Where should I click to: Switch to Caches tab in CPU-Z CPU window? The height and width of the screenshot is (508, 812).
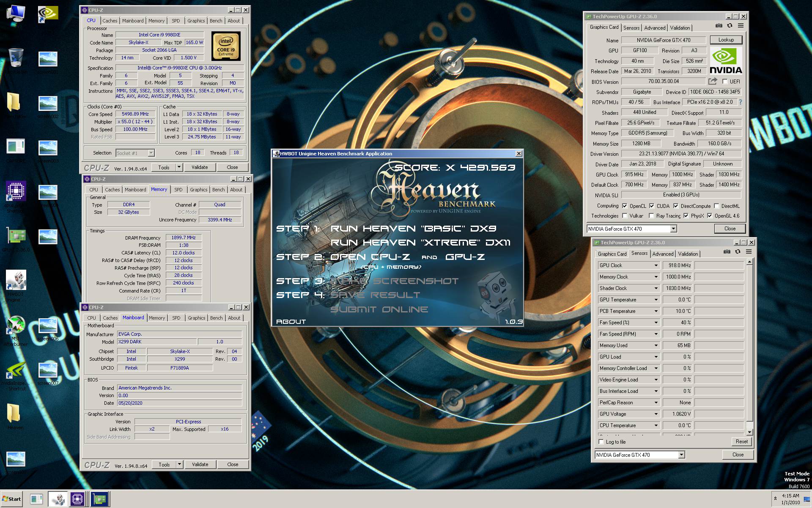(110, 21)
